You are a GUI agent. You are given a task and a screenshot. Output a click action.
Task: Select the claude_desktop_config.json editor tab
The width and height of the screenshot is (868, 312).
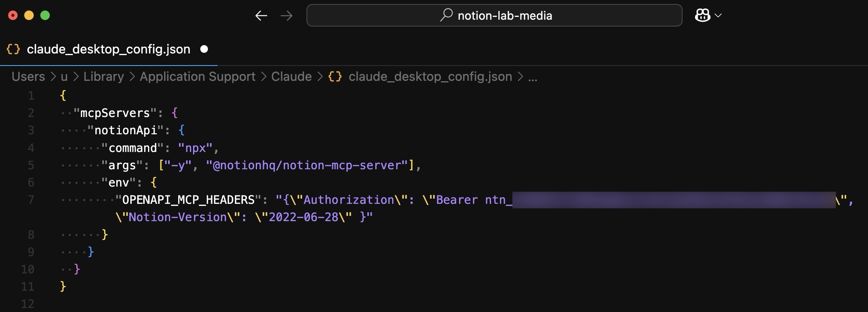coord(109,49)
